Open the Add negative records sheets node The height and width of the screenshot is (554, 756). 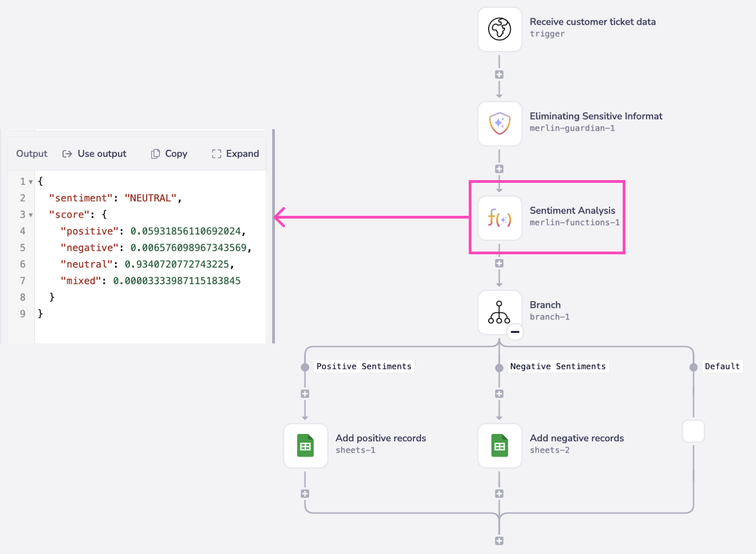pos(499,445)
